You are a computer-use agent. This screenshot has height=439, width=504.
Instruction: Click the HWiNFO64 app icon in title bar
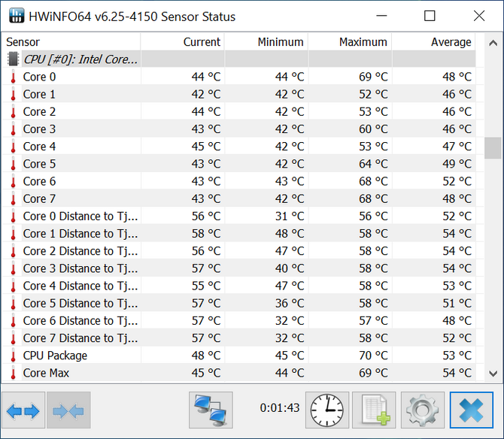pos(17,16)
